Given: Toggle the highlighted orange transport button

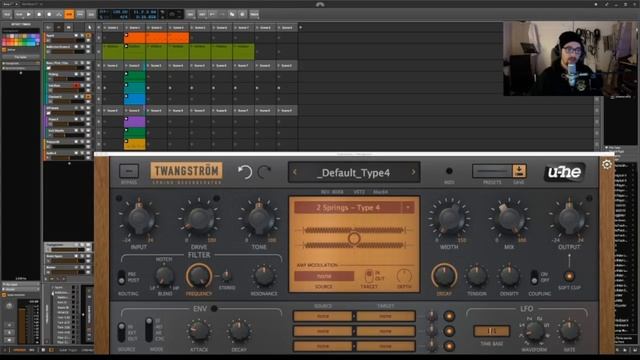Looking at the screenshot, I should [69, 14].
